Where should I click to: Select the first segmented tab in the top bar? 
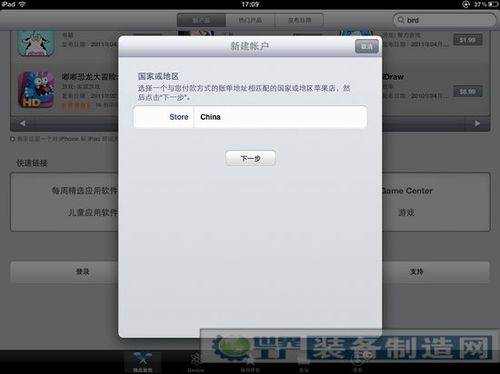(201, 20)
